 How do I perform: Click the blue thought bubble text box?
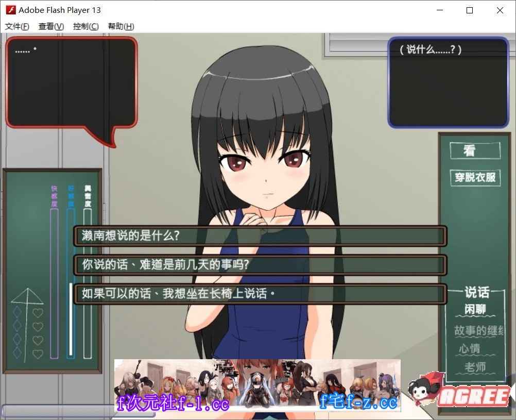448,82
